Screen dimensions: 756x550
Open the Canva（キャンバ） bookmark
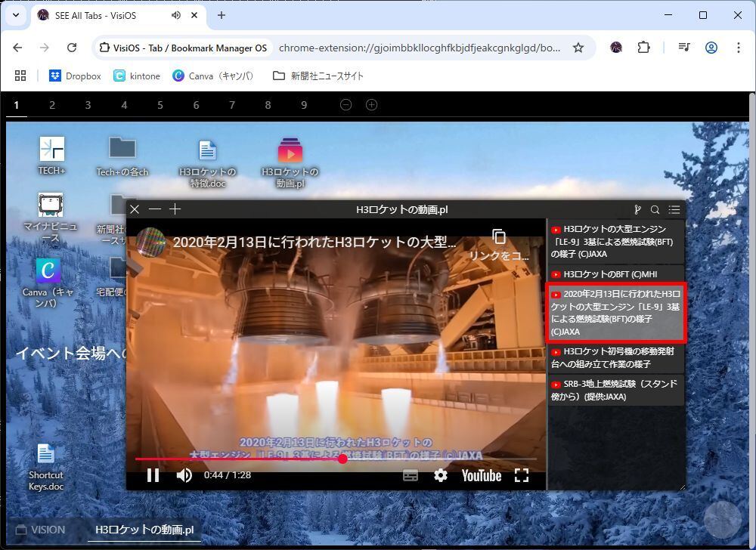(213, 76)
